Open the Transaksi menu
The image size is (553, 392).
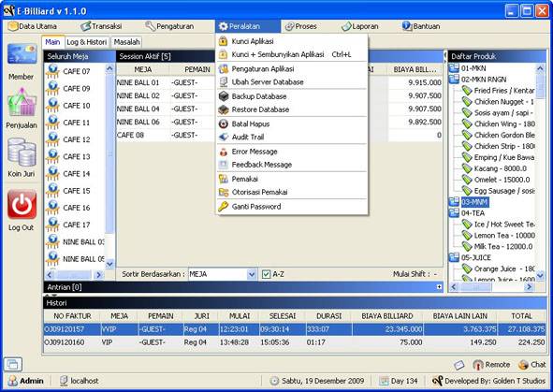point(101,26)
